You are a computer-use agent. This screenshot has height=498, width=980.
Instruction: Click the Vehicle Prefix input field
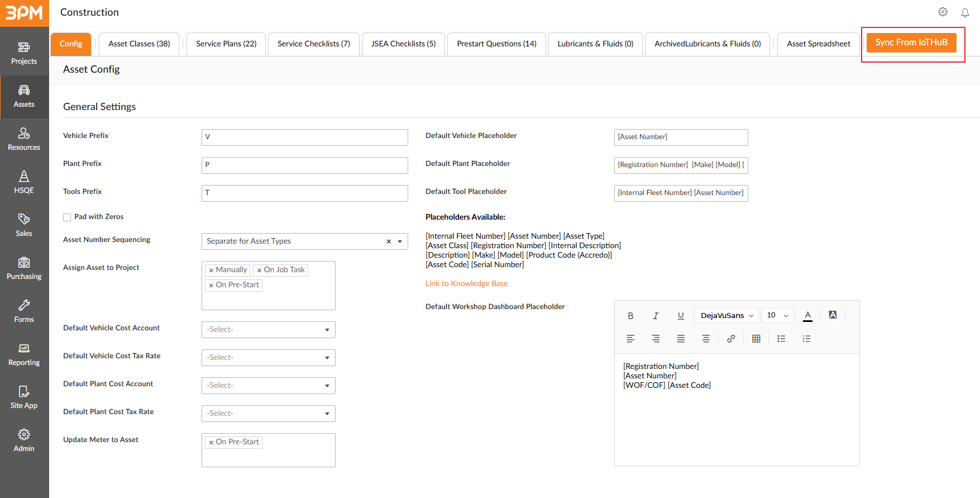pyautogui.click(x=305, y=137)
